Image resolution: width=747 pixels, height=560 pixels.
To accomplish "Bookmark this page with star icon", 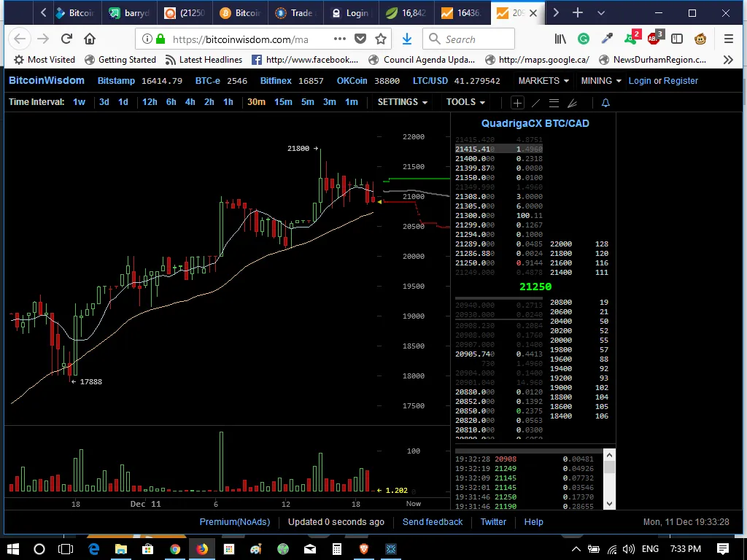I will click(x=380, y=39).
